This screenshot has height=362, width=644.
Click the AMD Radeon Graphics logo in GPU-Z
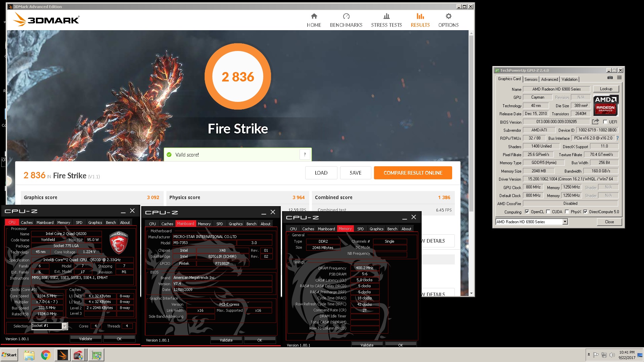[x=606, y=105]
